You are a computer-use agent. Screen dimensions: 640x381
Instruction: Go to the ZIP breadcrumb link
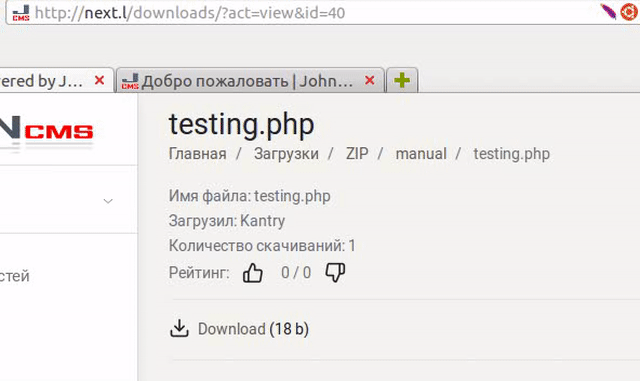coord(357,154)
